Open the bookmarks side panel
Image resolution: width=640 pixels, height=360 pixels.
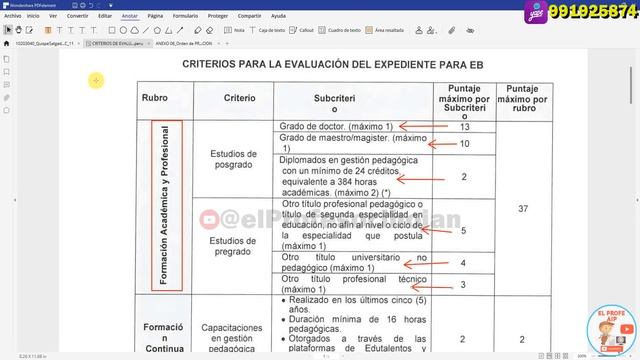tap(7, 72)
